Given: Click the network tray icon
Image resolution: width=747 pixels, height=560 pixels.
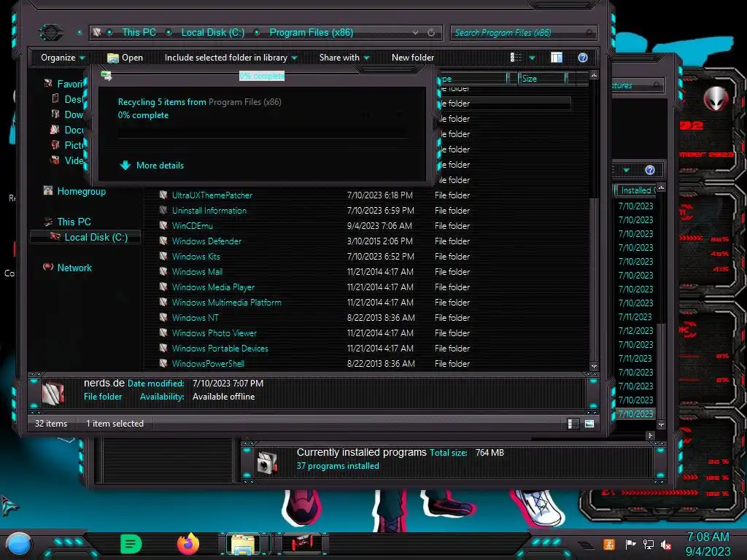Looking at the screenshot, I should pyautogui.click(x=648, y=544).
